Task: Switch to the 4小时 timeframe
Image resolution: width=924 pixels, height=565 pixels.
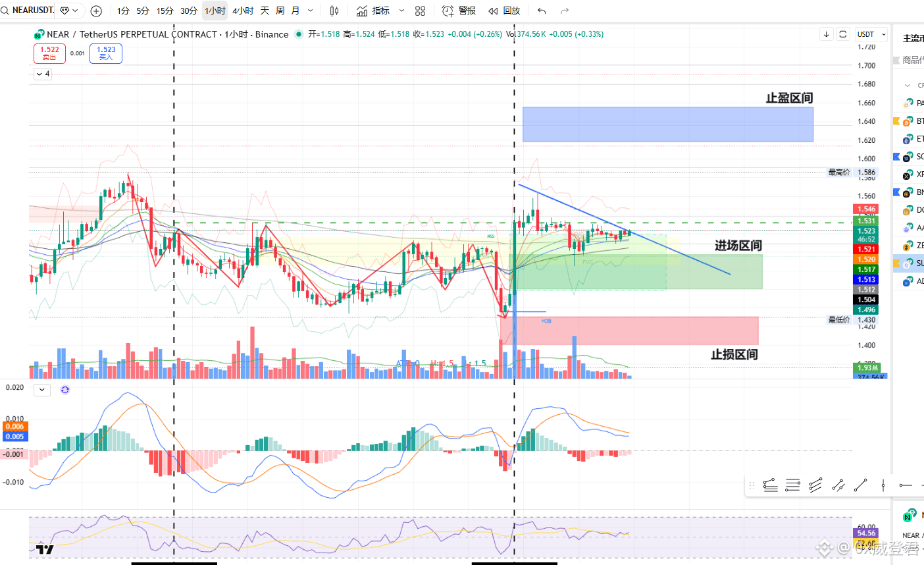Action: click(x=243, y=11)
